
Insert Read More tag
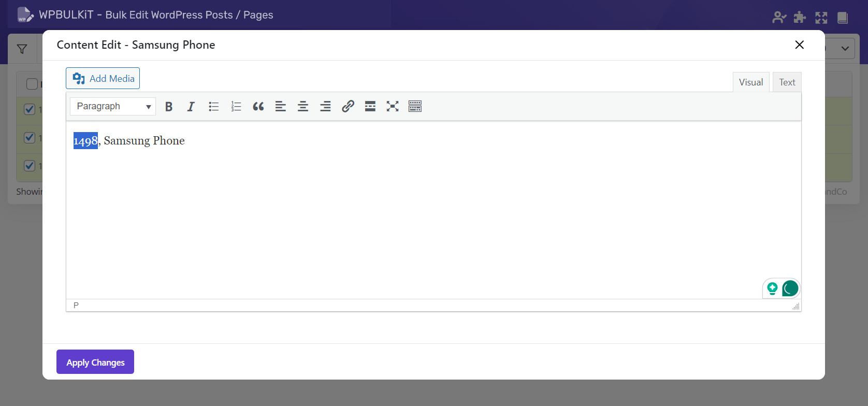click(x=370, y=107)
